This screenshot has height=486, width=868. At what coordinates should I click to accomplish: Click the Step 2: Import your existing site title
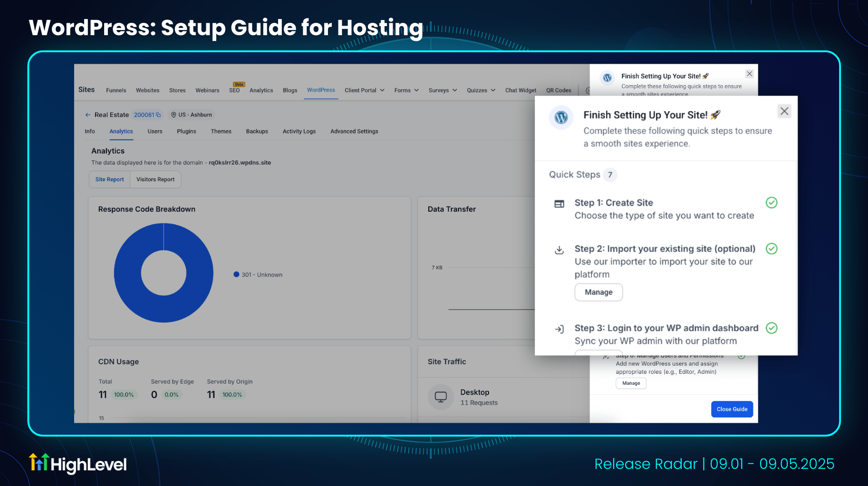tap(665, 249)
